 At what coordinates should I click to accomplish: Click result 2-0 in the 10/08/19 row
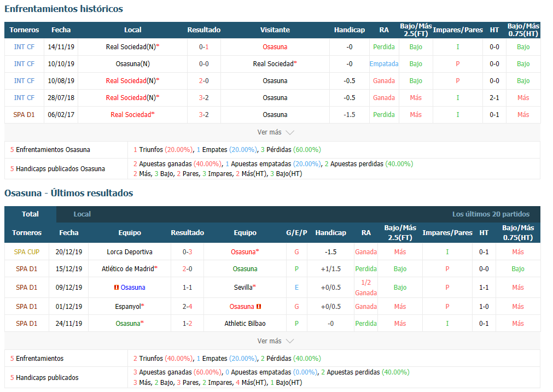204,81
